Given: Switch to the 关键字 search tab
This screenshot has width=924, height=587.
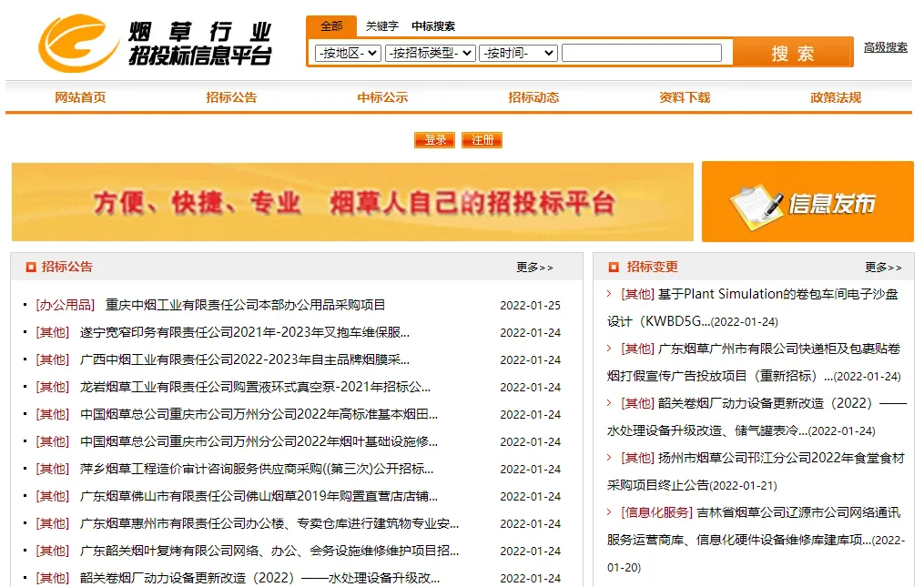Looking at the screenshot, I should pyautogui.click(x=381, y=26).
